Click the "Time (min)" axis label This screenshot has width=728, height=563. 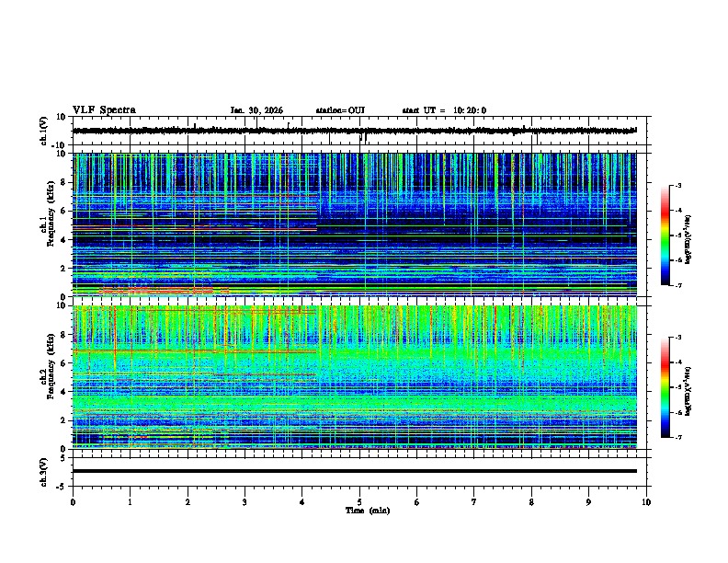(x=368, y=511)
